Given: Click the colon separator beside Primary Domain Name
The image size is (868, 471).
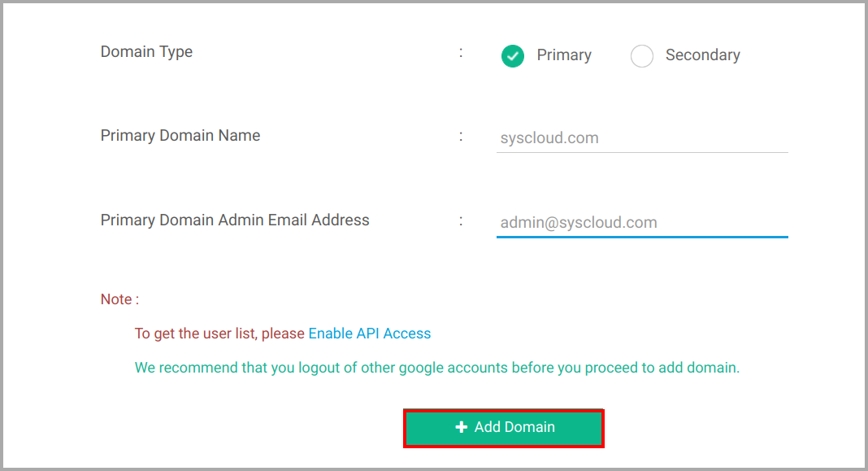Looking at the screenshot, I should click(461, 137).
